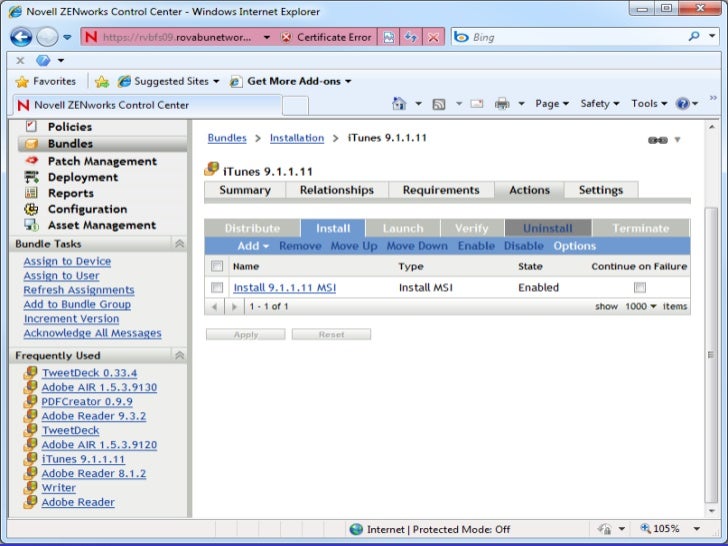Open Asset Management in the sidebar
This screenshot has height=546, width=728.
(x=102, y=225)
